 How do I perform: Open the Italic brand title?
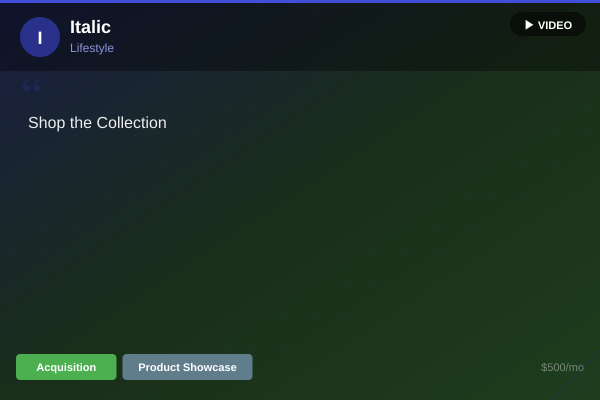tap(90, 27)
